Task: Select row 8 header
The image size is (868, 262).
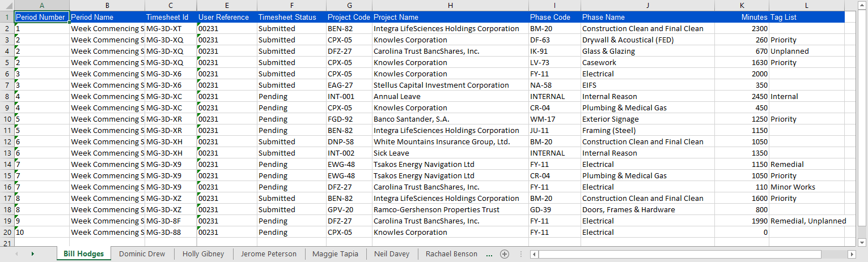Action: pos(7,96)
